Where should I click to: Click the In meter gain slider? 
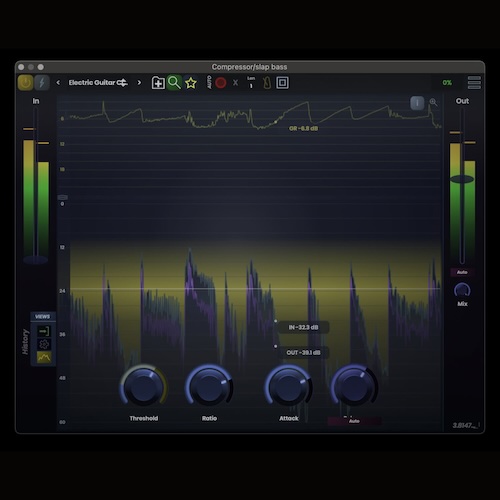coord(36,260)
